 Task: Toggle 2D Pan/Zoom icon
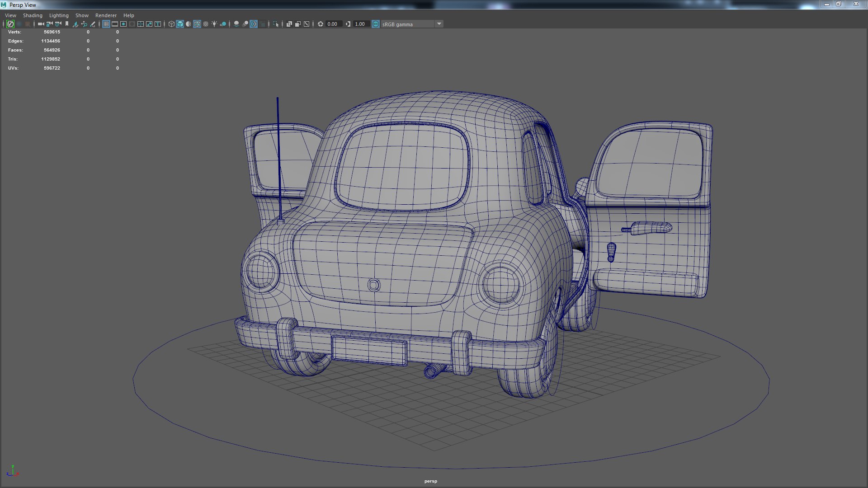point(84,24)
